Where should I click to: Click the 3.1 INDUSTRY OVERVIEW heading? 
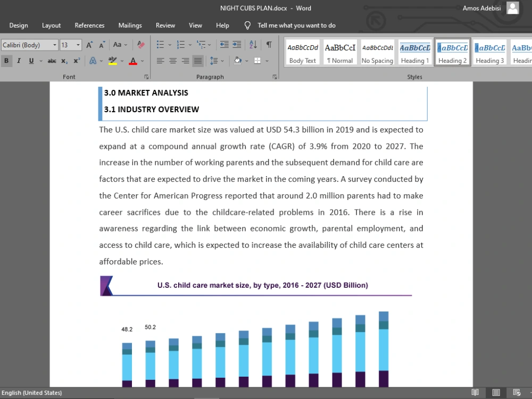pos(151,109)
